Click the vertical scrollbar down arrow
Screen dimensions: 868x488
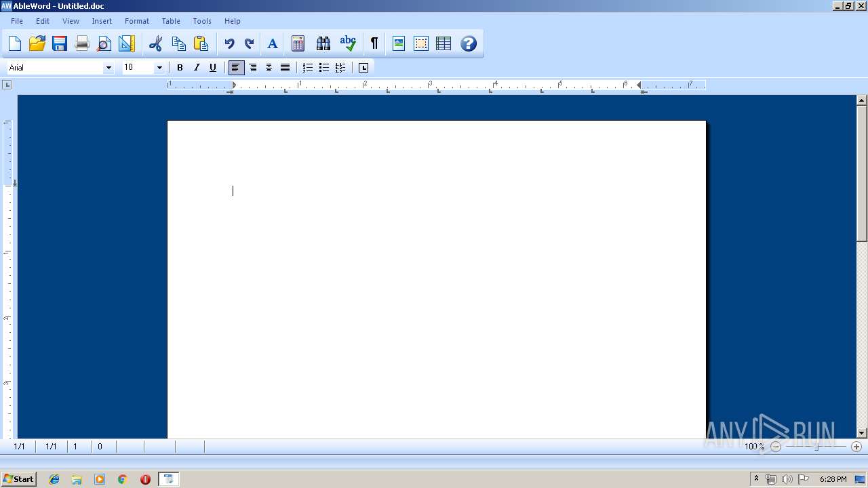(862, 432)
